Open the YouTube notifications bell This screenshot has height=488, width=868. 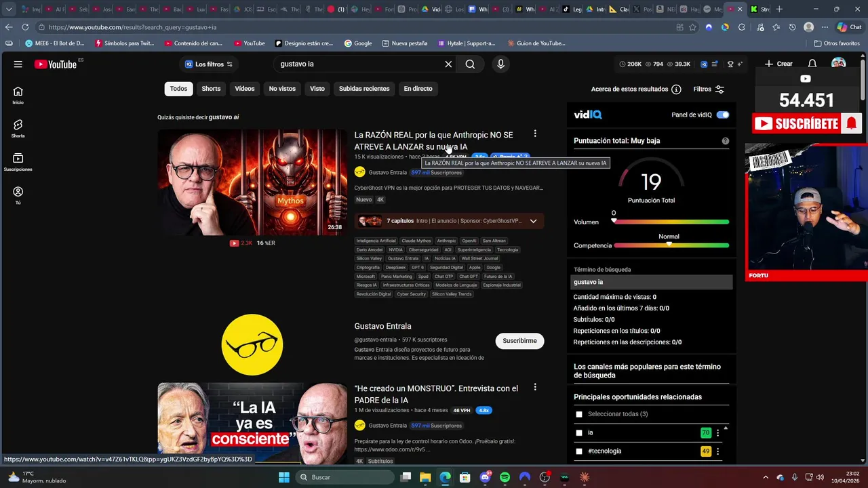(812, 64)
